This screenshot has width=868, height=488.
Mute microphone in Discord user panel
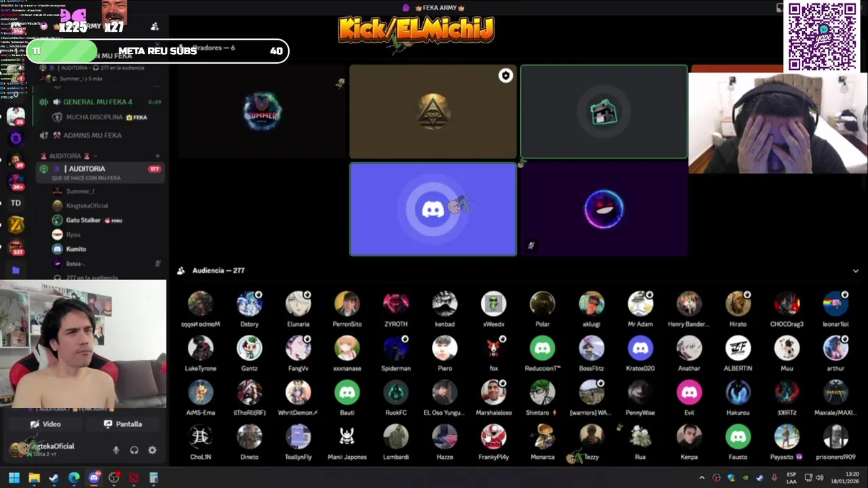point(116,450)
